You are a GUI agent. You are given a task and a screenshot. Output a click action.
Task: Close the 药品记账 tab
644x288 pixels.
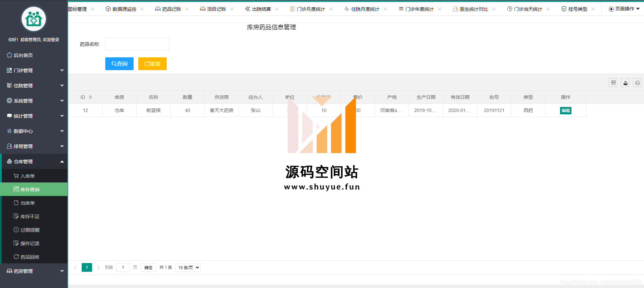pos(187,9)
